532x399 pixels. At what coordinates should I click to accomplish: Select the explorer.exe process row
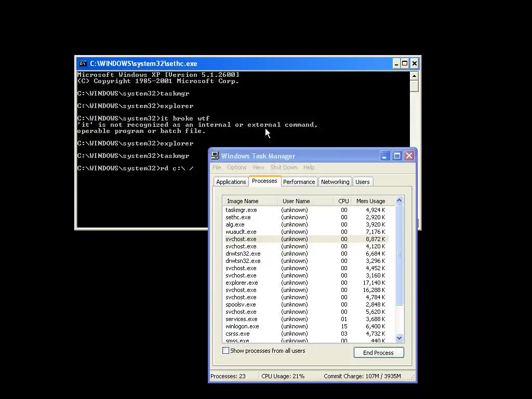[305, 283]
